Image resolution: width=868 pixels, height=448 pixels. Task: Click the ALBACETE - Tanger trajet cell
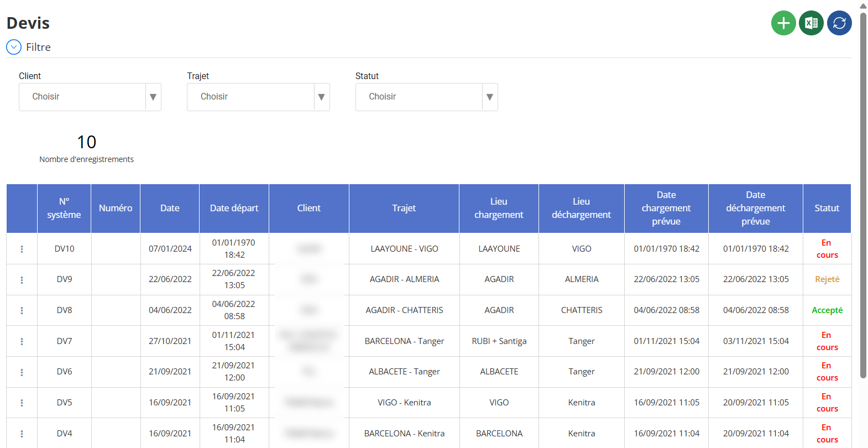point(404,372)
